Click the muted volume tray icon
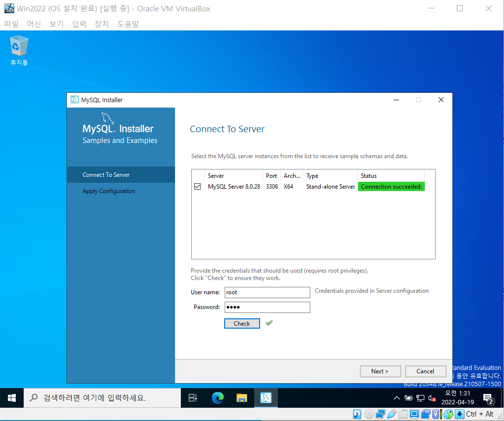This screenshot has height=421, width=504. point(432,398)
